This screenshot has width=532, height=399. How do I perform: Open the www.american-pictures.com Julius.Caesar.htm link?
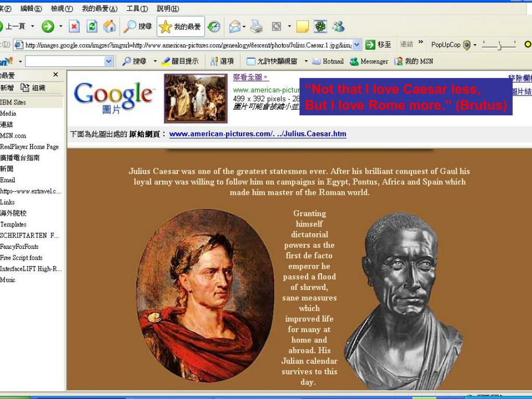coord(258,134)
